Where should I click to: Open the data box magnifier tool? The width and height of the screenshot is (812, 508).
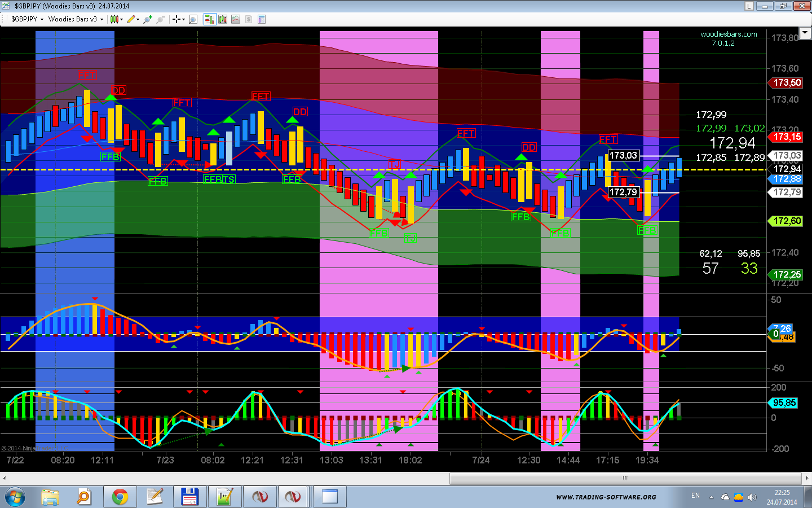coord(193,19)
